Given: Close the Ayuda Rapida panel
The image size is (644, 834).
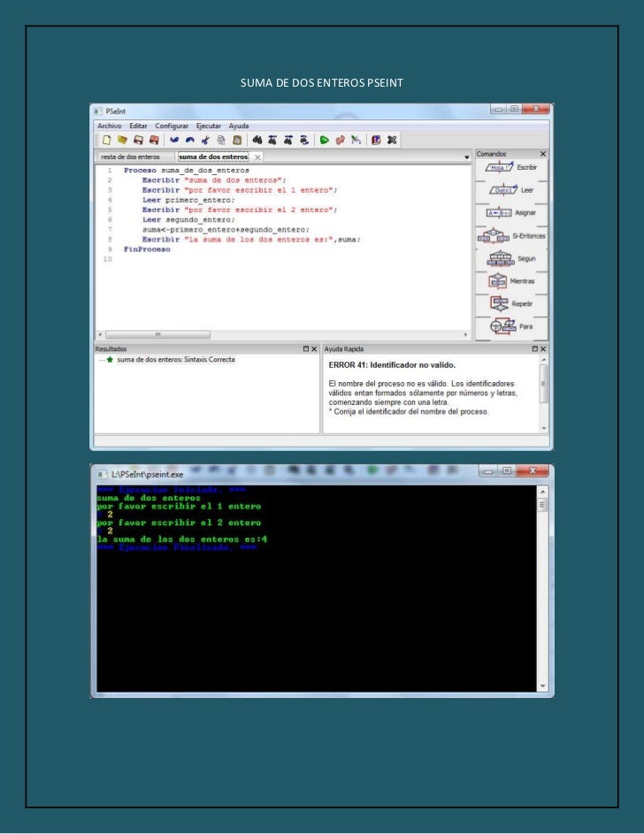Looking at the screenshot, I should [x=543, y=349].
